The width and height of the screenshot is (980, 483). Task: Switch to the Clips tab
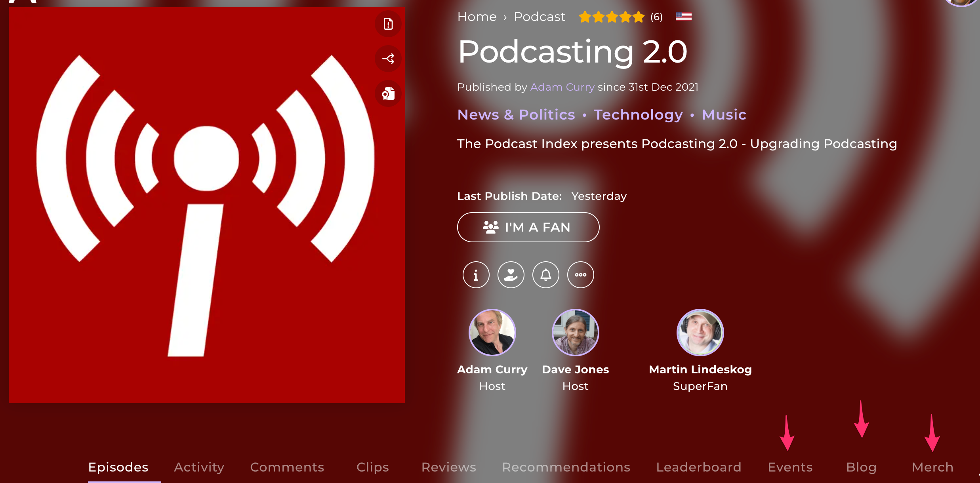click(372, 467)
